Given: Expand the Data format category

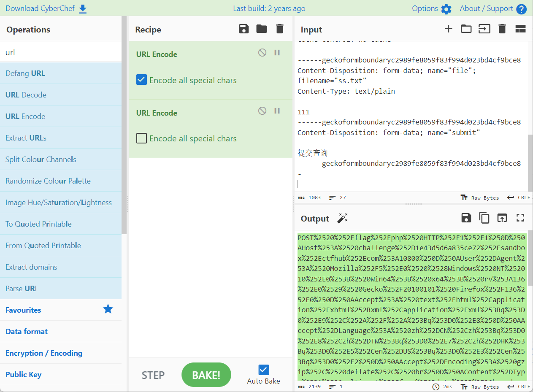Looking at the screenshot, I should tap(27, 332).
